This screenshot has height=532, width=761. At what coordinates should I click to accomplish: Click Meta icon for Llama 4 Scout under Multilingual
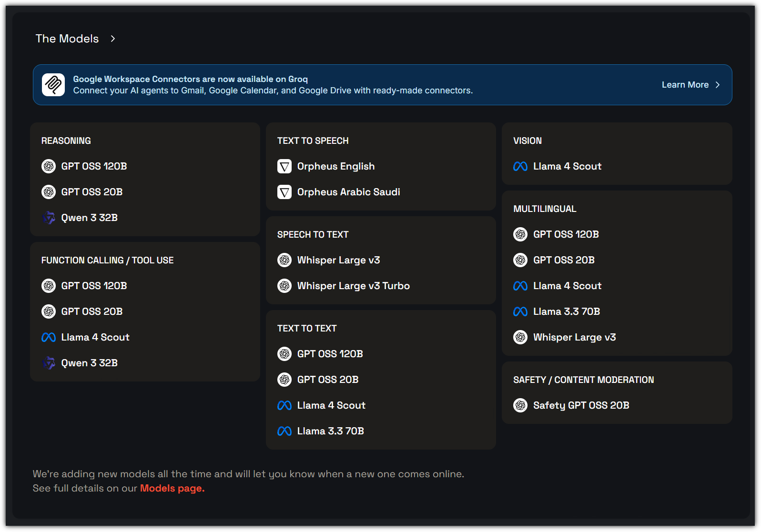520,286
